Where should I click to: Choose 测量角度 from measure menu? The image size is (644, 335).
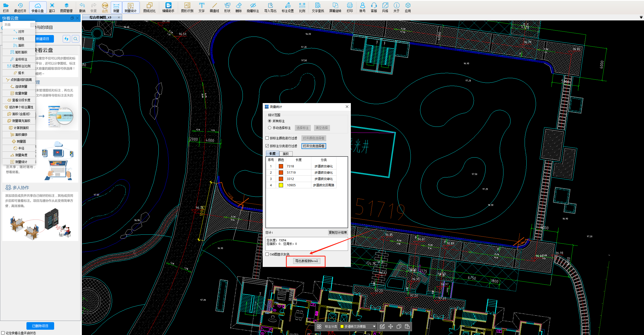pos(19,155)
